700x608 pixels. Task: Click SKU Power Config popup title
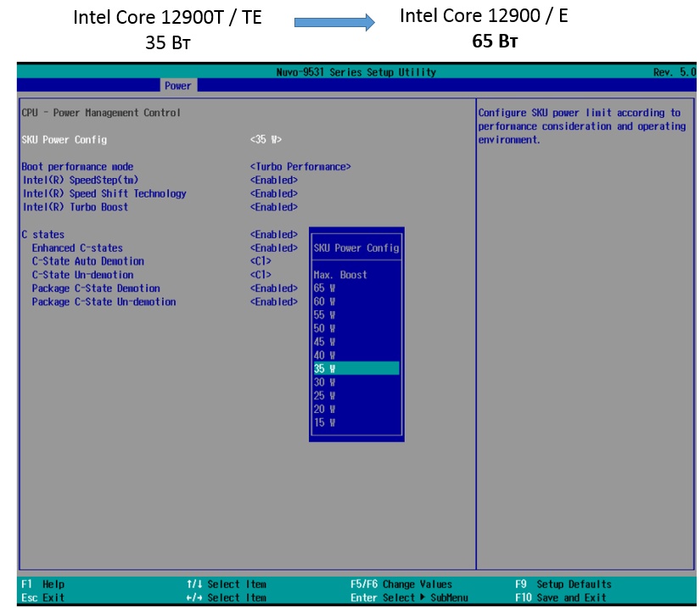click(356, 248)
